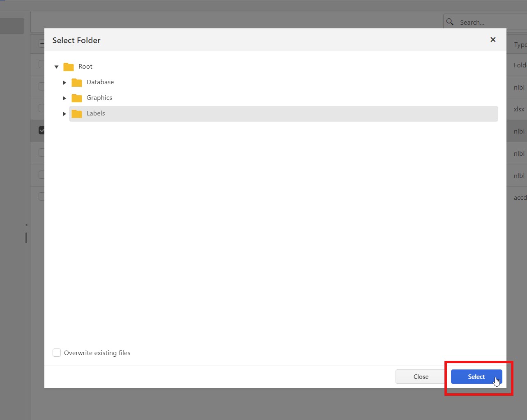Click the search magnifier icon

[x=450, y=22]
